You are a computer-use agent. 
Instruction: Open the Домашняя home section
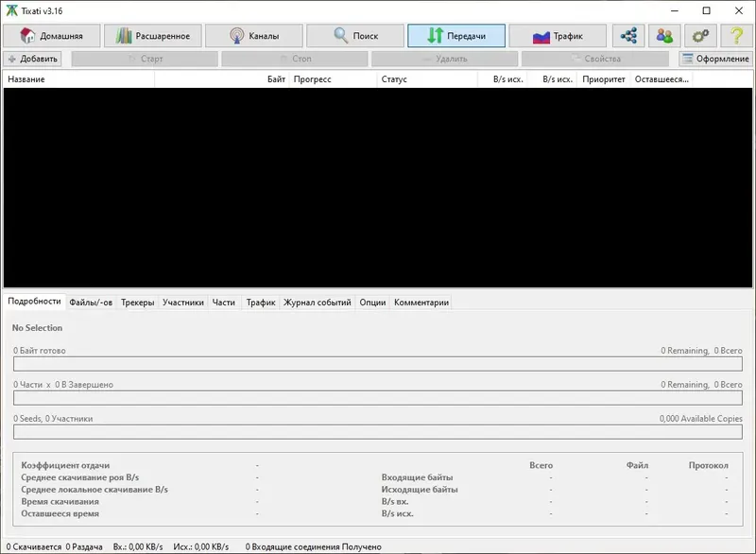[52, 36]
